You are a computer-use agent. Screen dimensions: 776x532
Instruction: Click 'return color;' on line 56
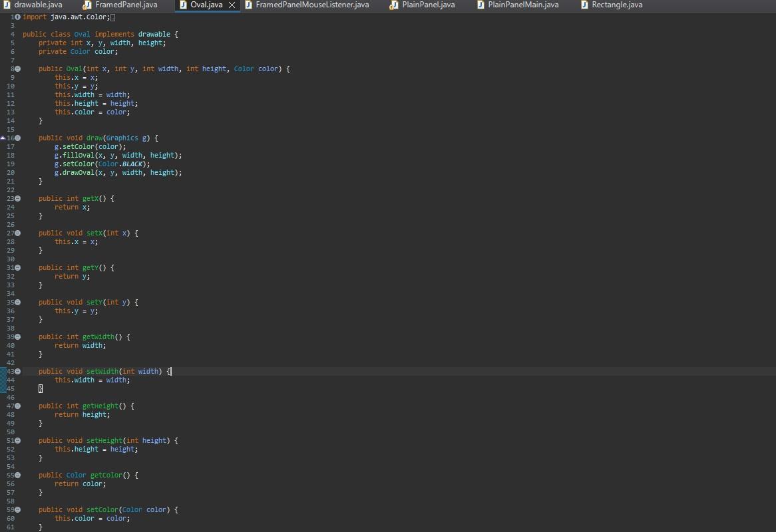(x=80, y=484)
